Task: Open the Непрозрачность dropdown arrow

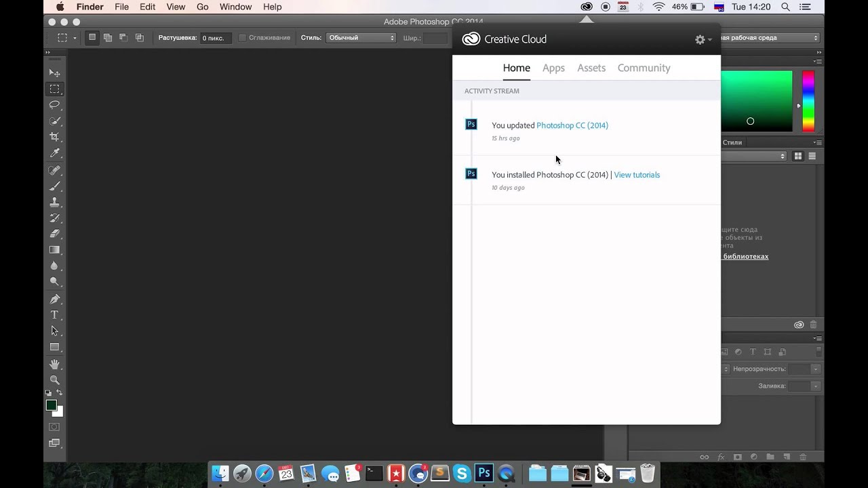Action: (x=816, y=369)
